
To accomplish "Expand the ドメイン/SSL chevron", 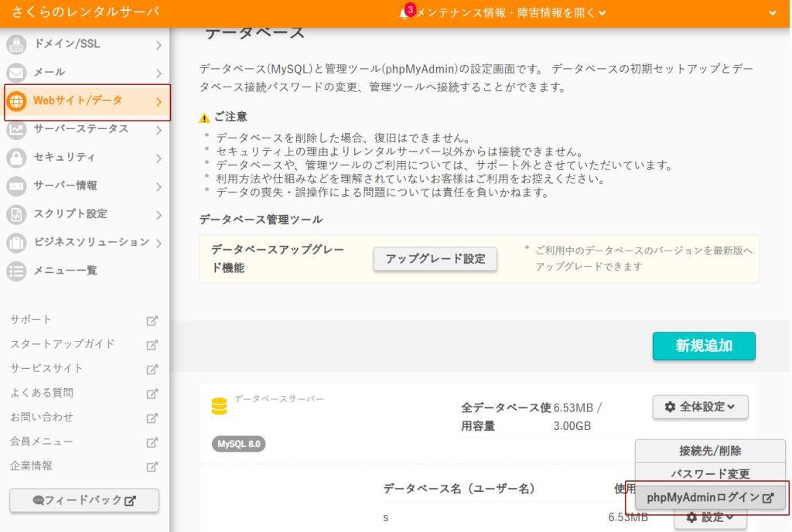I will point(159,46).
